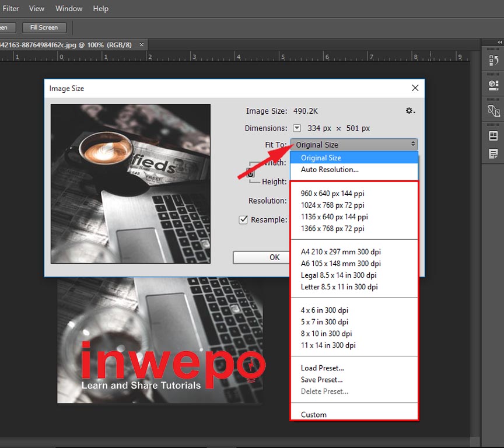Open the 3D panel icon in right dock
The height and width of the screenshot is (448, 504).
(494, 85)
